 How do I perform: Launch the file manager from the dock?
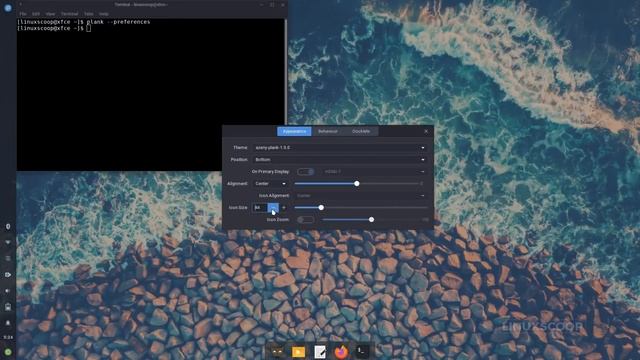click(298, 351)
